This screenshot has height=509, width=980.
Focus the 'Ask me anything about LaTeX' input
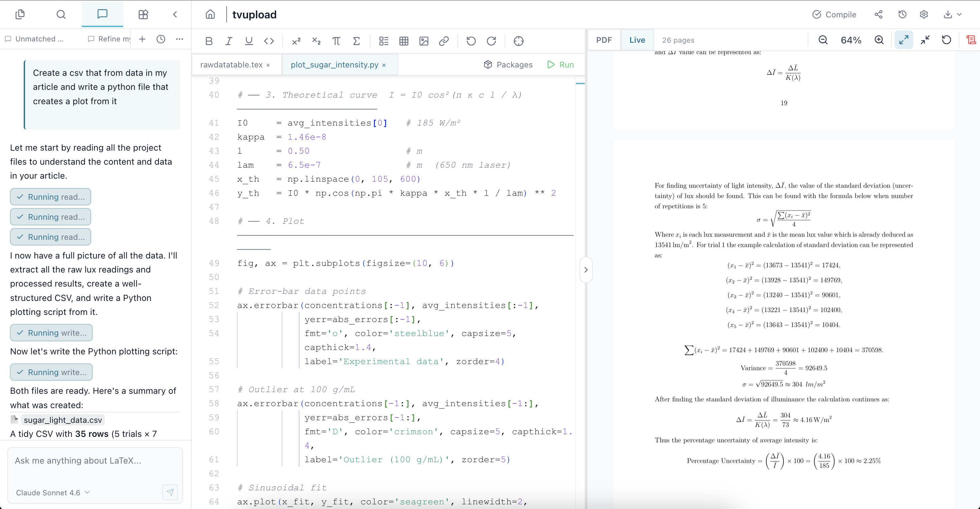95,461
